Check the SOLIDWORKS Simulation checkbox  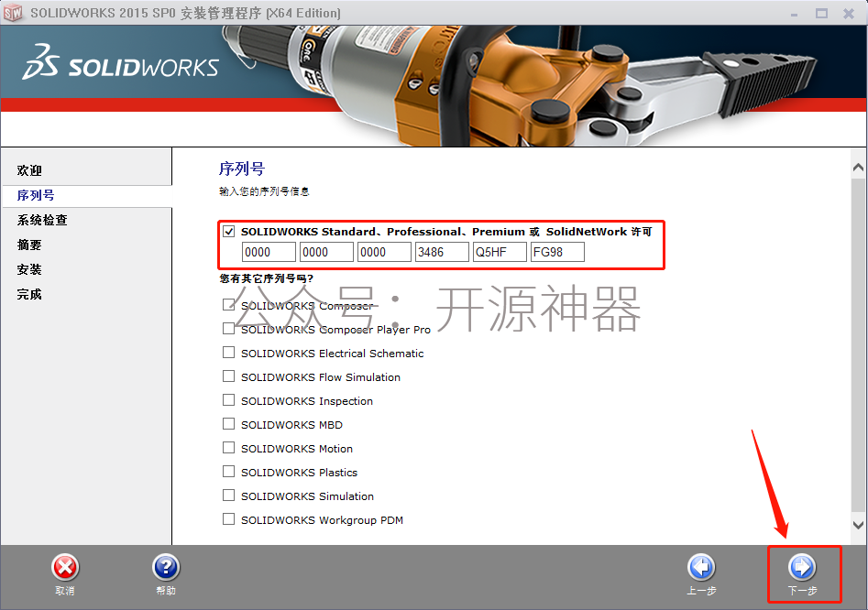point(228,495)
